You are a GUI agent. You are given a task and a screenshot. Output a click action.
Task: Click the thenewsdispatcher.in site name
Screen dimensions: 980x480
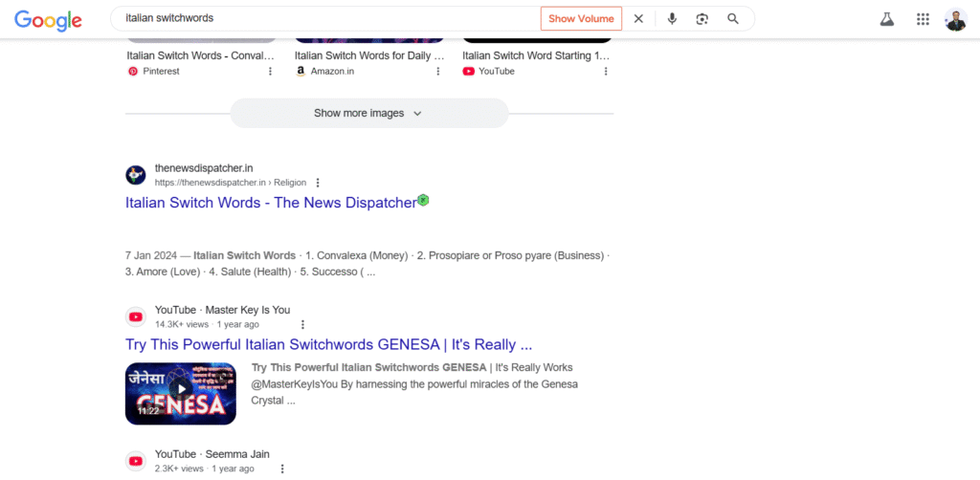coord(204,168)
